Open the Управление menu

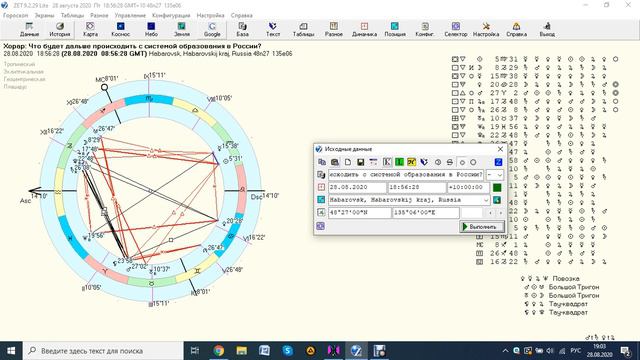[130, 15]
